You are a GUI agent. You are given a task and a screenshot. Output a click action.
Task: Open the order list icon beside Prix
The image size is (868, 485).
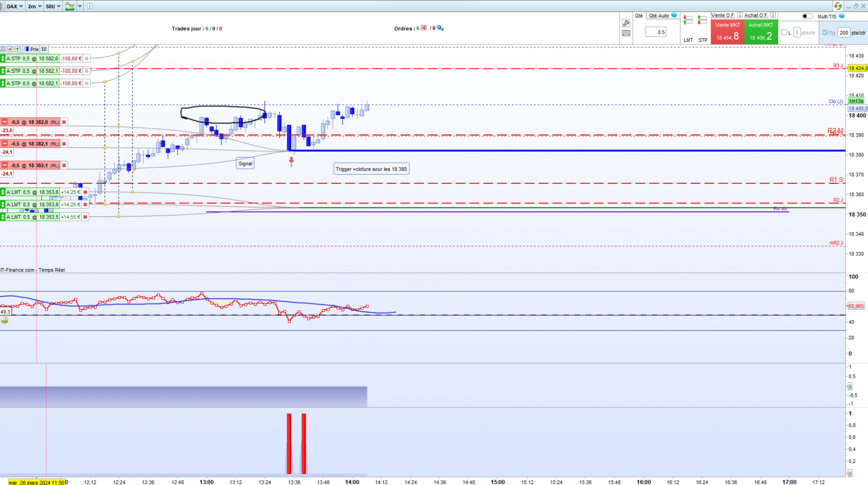click(x=44, y=49)
